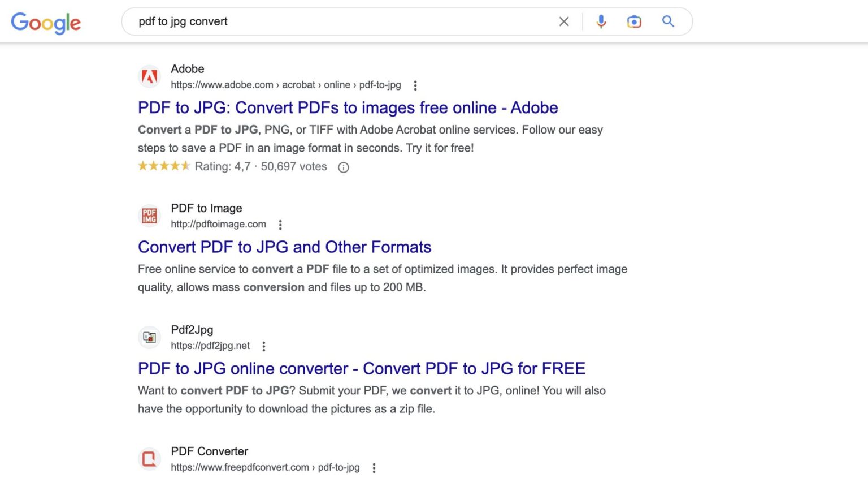Screen dimensions: 868x478
Task: Open more options for pdftoimage.com result
Action: [x=280, y=225]
